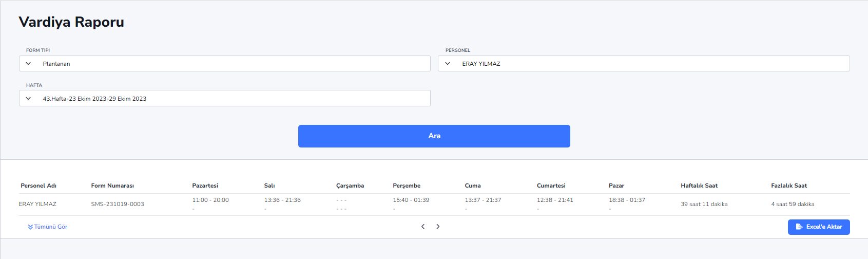
Task: Open the Hafta week selector chevron
Action: pyautogui.click(x=28, y=99)
